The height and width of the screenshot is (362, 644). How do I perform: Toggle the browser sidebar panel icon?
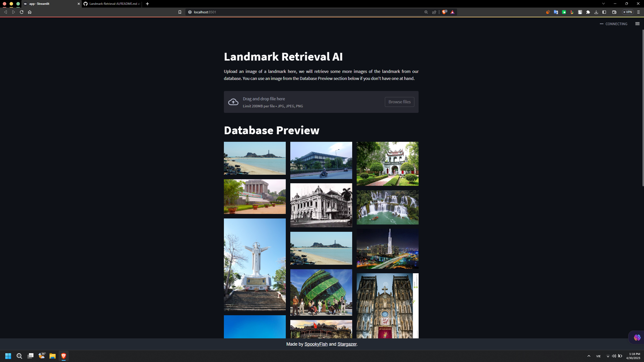604,12
